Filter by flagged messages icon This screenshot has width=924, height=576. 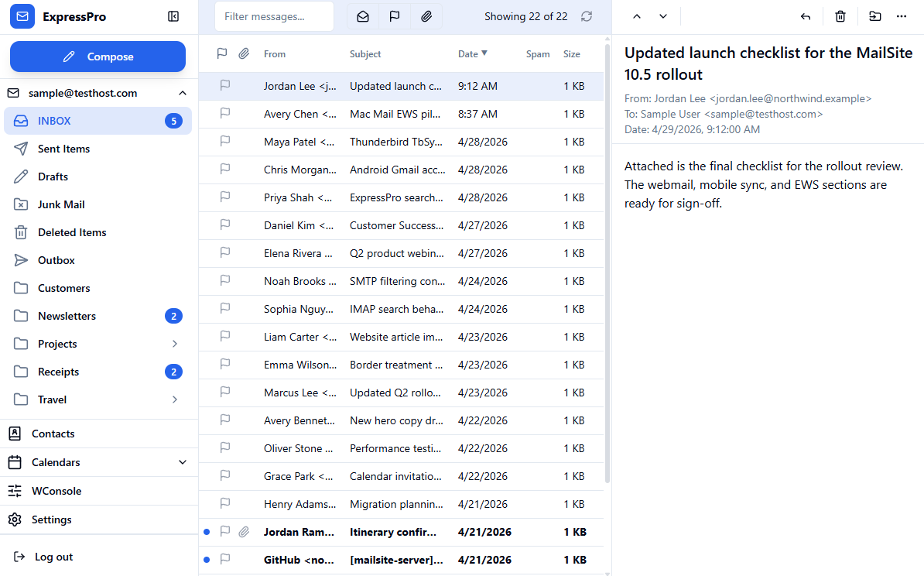[x=395, y=16]
